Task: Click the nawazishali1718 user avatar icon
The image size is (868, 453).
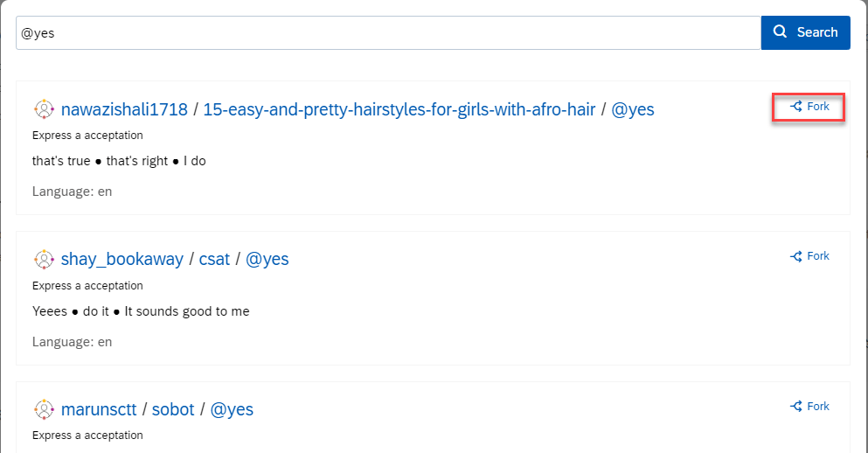Action: tap(44, 109)
